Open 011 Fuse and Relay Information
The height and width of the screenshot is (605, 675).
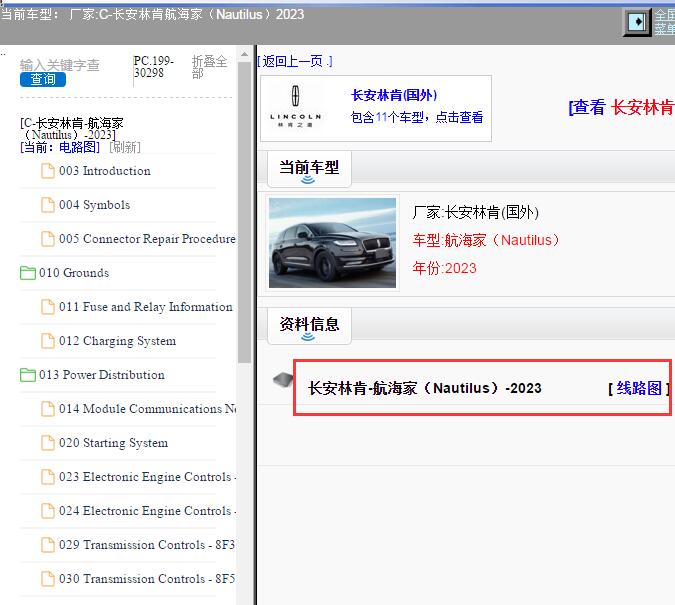pyautogui.click(x=146, y=307)
